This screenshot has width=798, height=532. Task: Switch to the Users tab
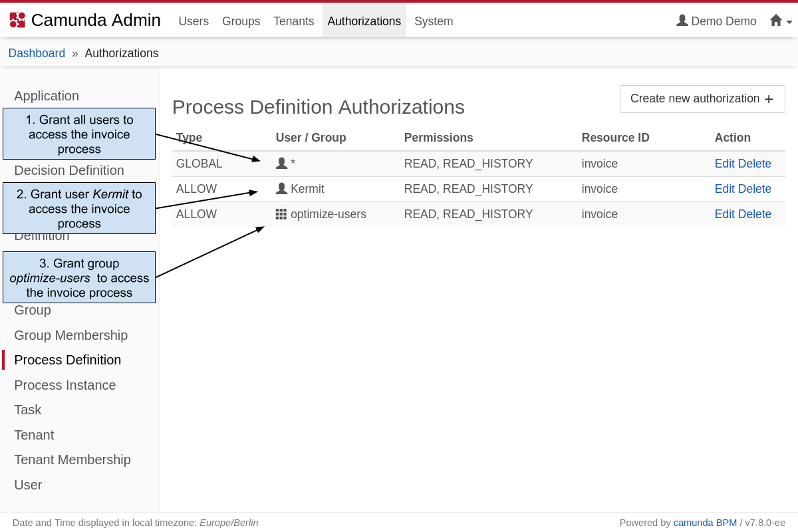pyautogui.click(x=194, y=21)
